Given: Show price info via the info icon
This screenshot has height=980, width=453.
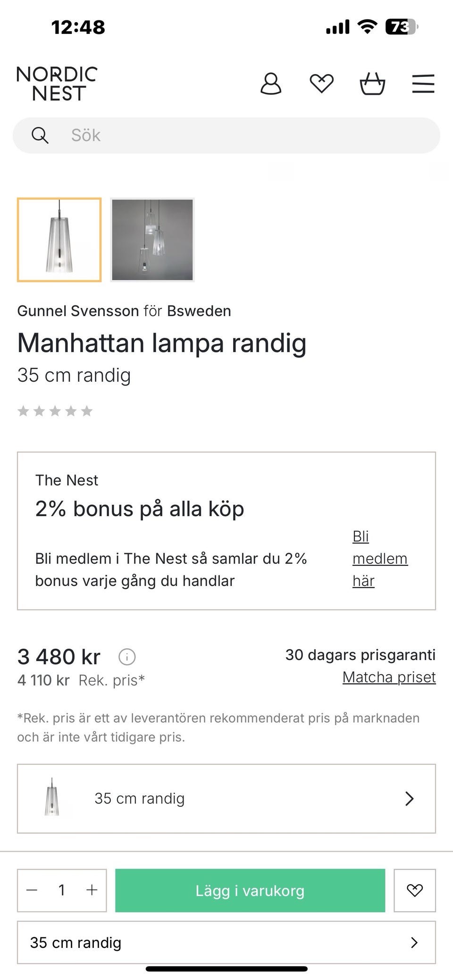Looking at the screenshot, I should pos(127,656).
